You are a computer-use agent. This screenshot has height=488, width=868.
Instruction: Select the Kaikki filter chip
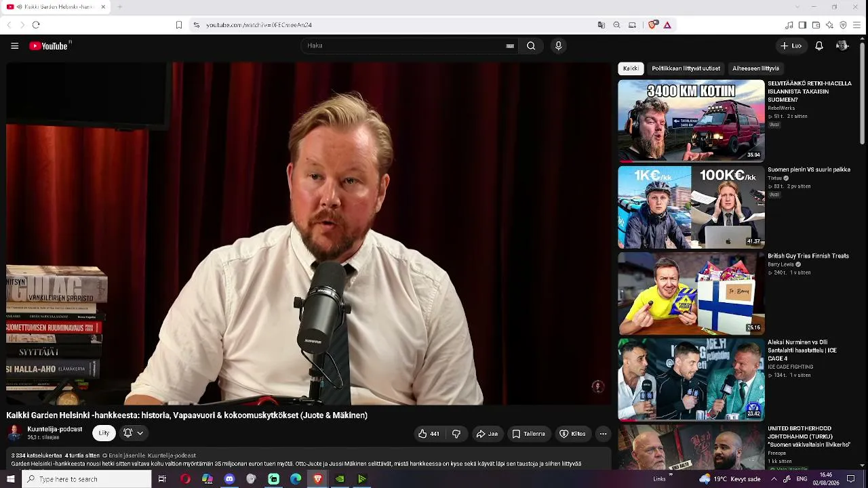[631, 68]
